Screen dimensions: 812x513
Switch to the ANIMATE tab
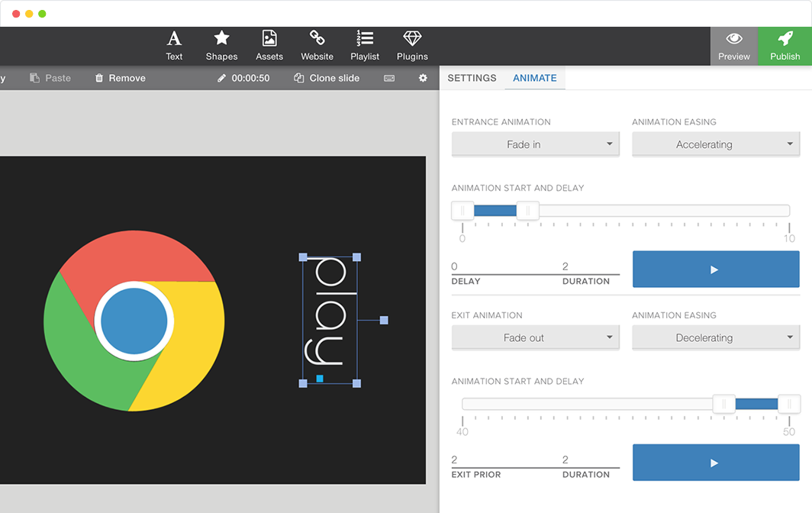pos(535,78)
